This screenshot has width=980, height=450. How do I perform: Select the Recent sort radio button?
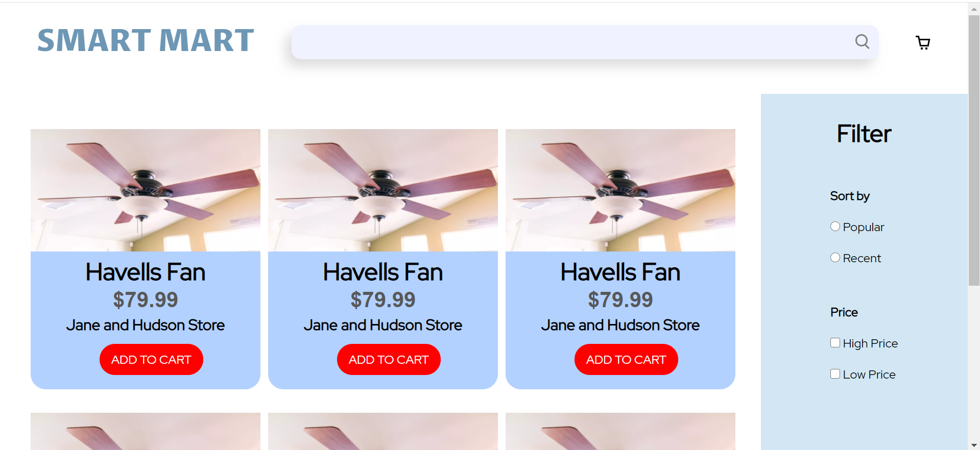point(835,258)
